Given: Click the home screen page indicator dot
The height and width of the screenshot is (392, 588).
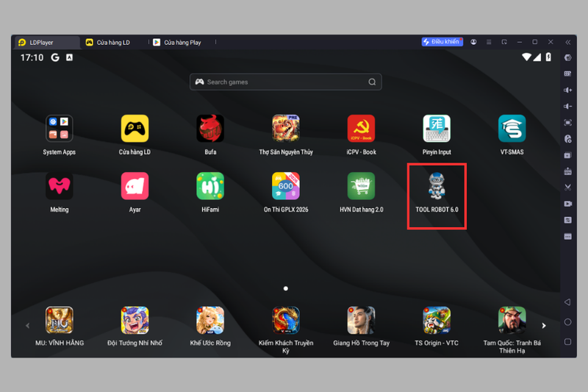Looking at the screenshot, I should [x=286, y=288].
